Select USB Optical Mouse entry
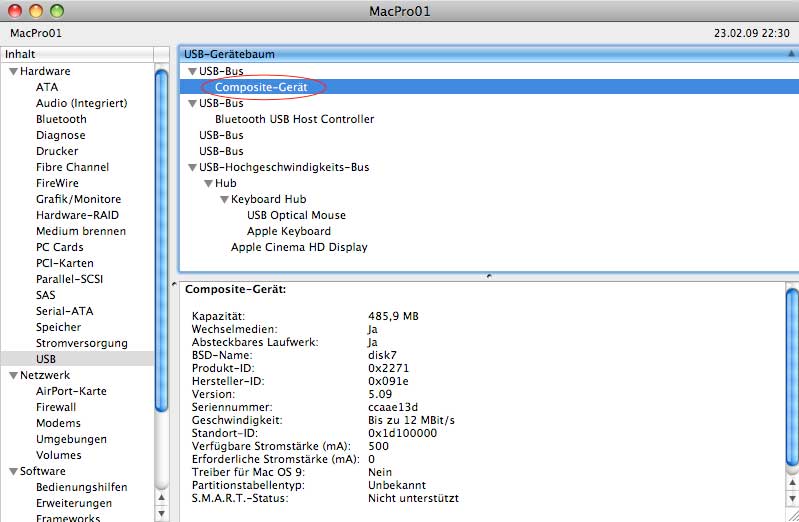The width and height of the screenshot is (799, 522). click(x=296, y=215)
